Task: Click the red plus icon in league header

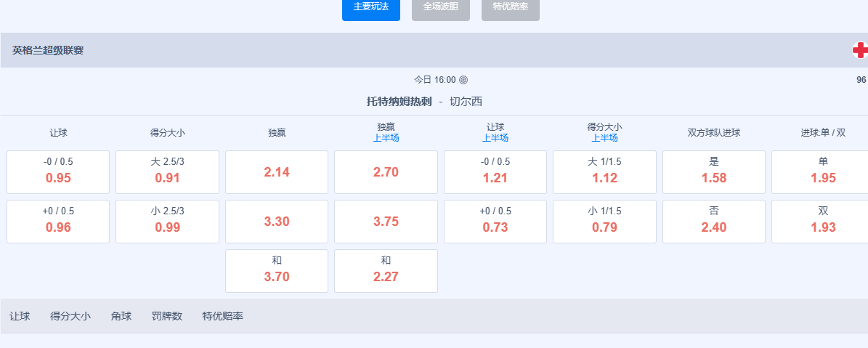Action: (860, 50)
